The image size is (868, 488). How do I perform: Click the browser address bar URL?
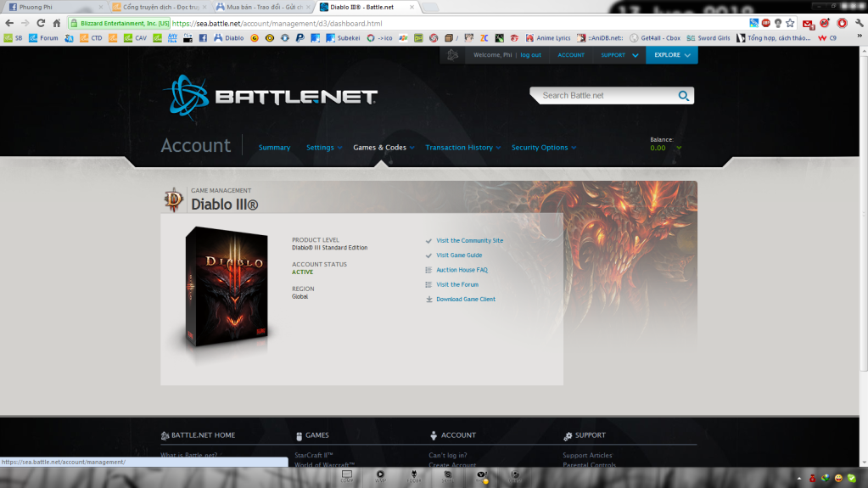coord(277,23)
